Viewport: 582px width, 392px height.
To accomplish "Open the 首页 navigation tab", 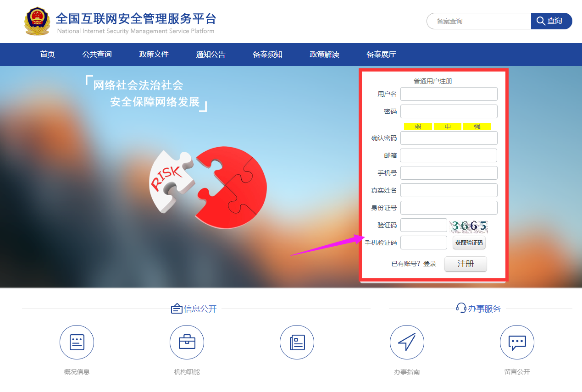I will point(47,55).
